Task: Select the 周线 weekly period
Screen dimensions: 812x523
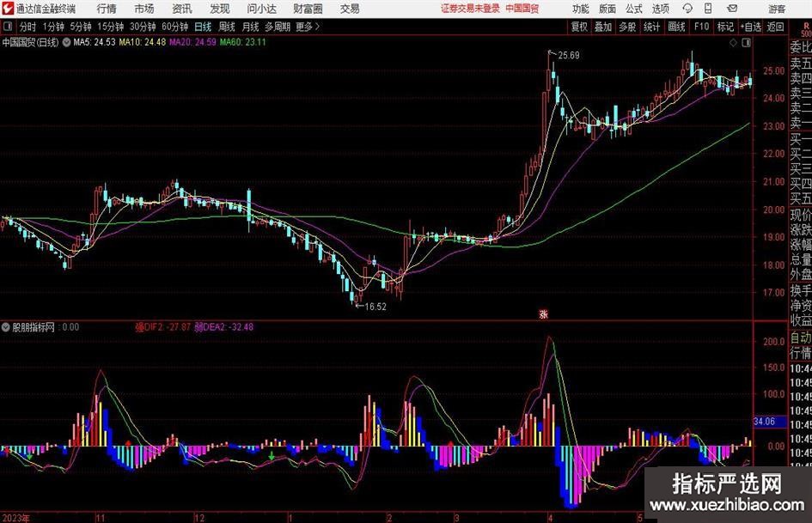Action: click(x=227, y=27)
